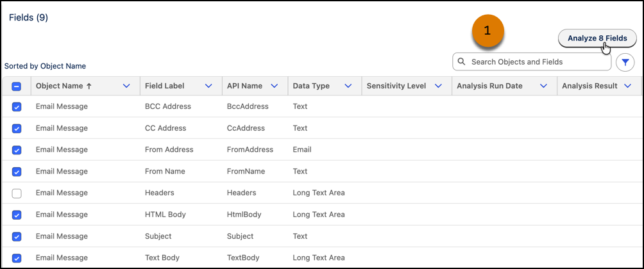The width and height of the screenshot is (644, 269).
Task: Uncheck the Subject row checkbox
Action: point(17,236)
